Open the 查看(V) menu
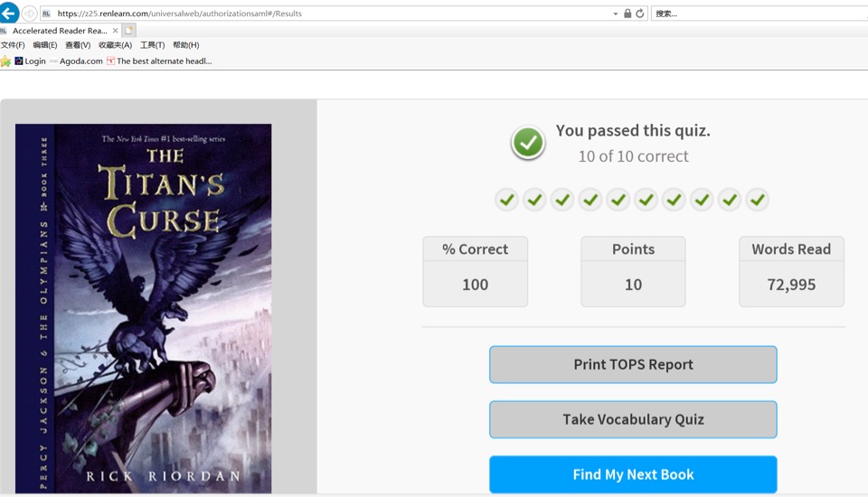This screenshot has height=497, width=868. (x=78, y=45)
